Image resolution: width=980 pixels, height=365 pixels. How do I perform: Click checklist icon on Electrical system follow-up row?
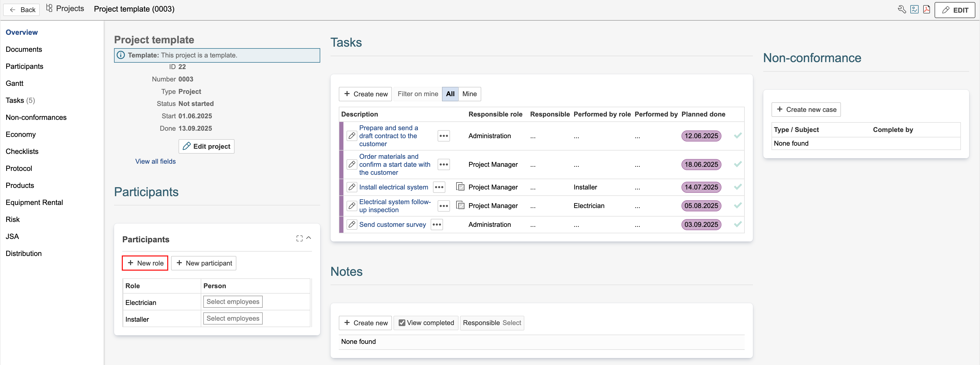click(460, 206)
